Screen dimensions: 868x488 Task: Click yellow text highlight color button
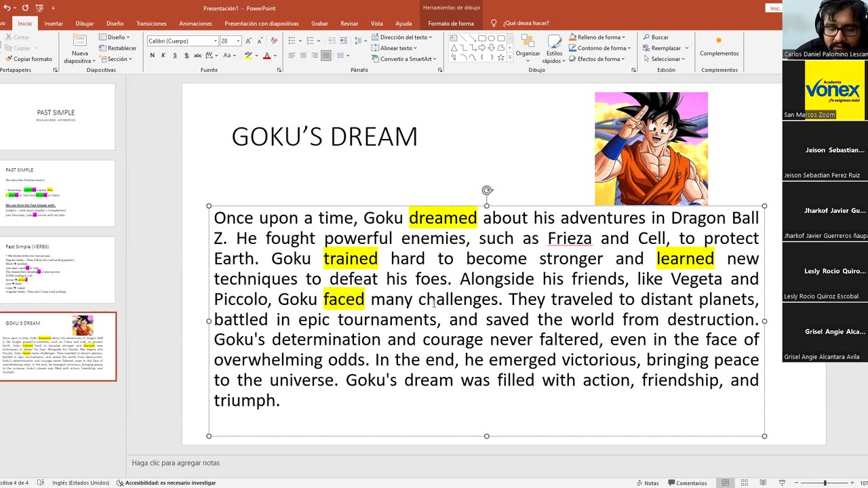click(248, 55)
